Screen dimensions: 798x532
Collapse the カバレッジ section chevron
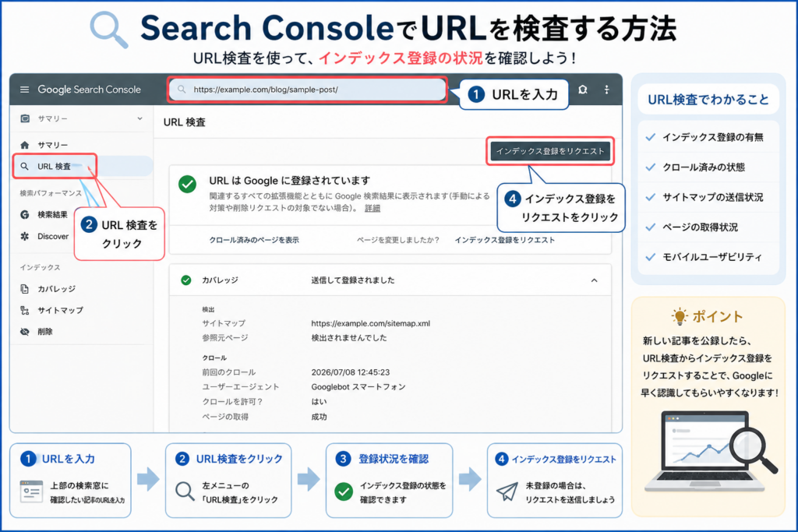point(594,280)
